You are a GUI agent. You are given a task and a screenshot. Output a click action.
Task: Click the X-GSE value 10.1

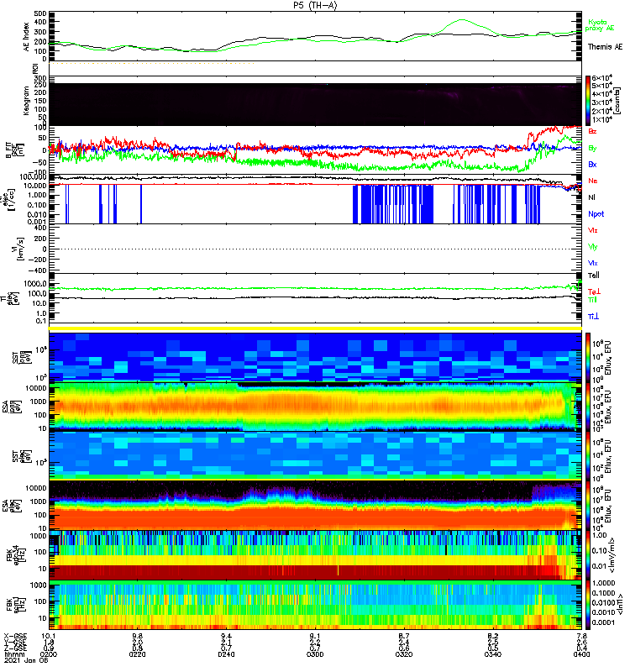(49, 636)
